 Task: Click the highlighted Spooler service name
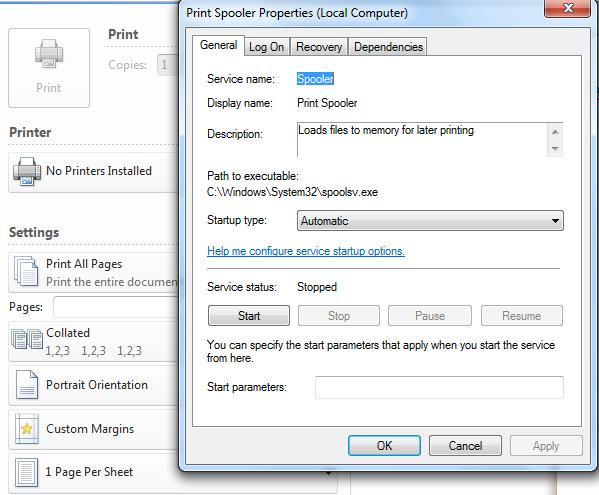tap(316, 79)
